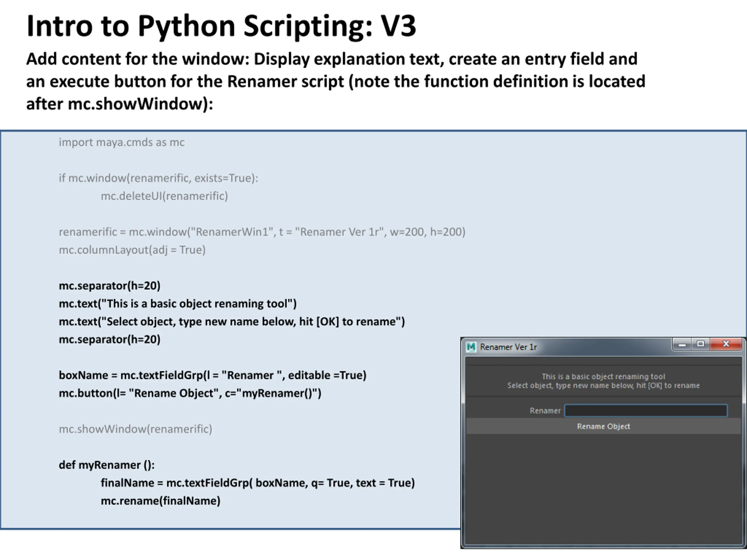Click 'Select object, type new name below' text in window
Screen dimensions: 747x560
(x=603, y=386)
